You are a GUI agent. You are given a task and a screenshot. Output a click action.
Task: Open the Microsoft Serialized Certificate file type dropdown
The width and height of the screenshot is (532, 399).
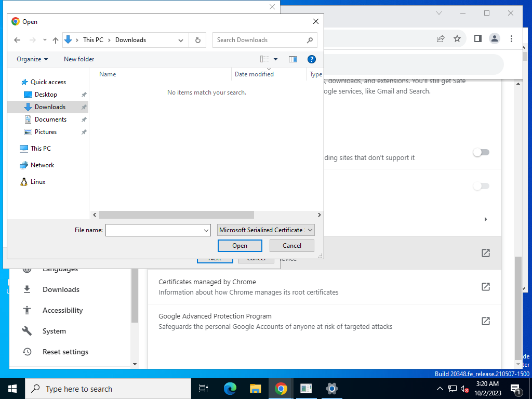point(265,230)
